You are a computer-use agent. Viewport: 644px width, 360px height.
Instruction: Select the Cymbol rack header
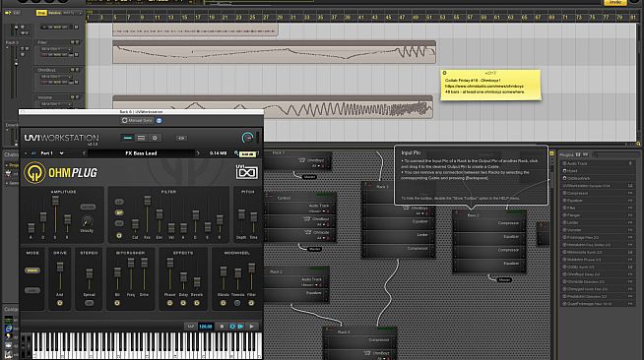[301, 198]
